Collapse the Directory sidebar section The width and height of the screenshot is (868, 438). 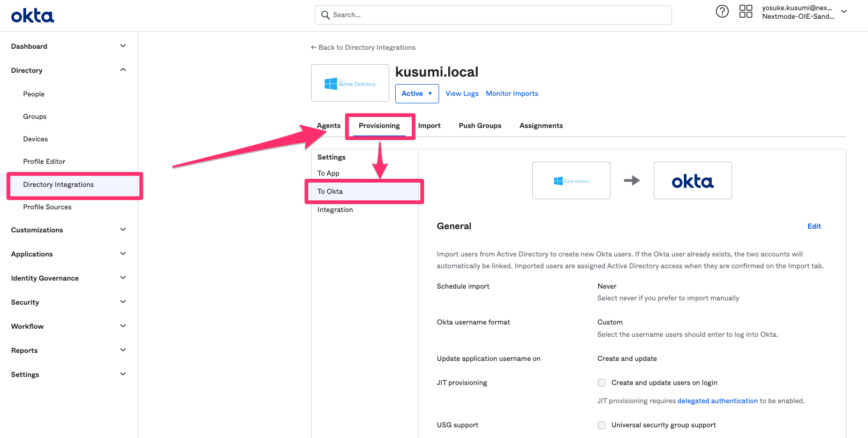click(123, 70)
